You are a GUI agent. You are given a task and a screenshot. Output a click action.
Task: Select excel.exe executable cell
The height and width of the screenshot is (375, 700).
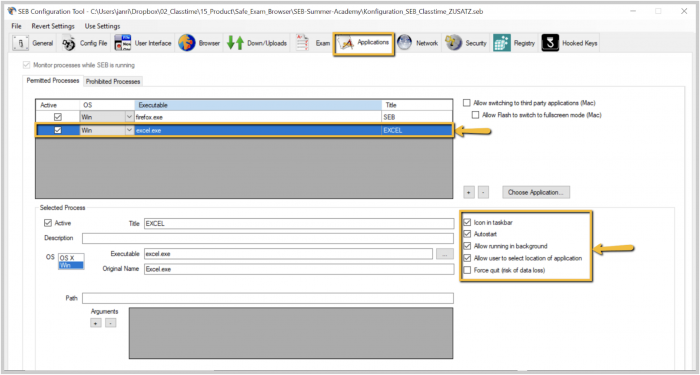[x=258, y=130]
